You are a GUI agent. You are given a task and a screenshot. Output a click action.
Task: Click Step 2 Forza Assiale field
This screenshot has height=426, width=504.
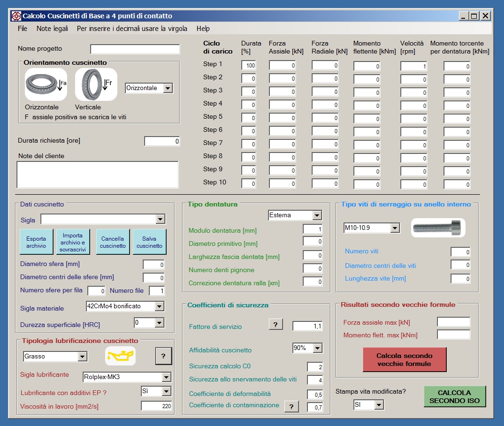coord(282,78)
